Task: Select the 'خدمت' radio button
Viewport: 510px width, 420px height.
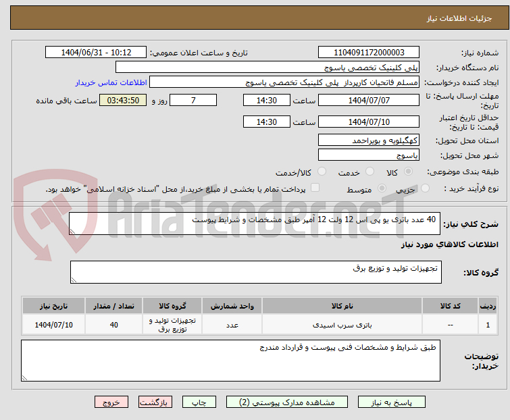Action: coord(369,172)
